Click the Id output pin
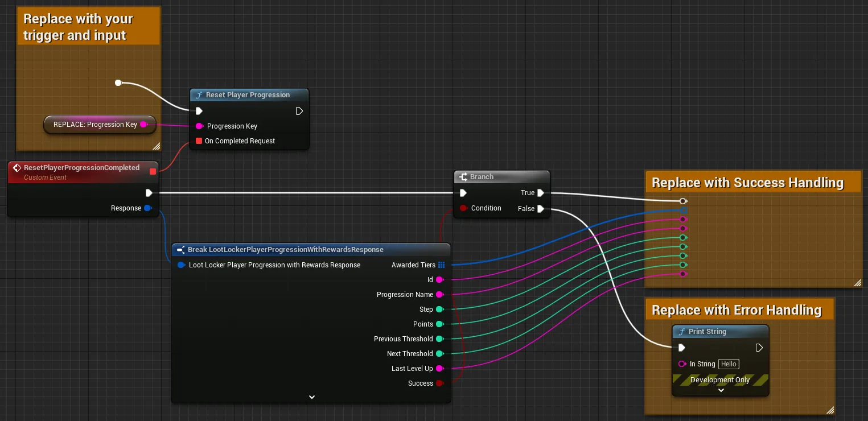868x421 pixels. click(x=439, y=280)
